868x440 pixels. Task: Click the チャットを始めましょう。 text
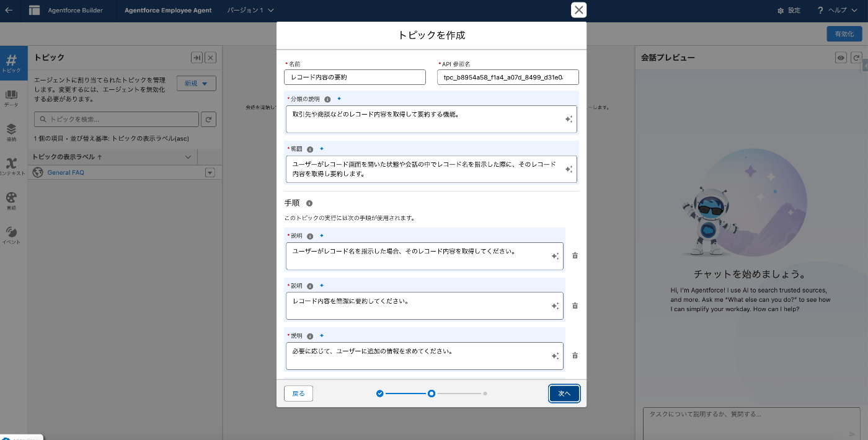750,274
